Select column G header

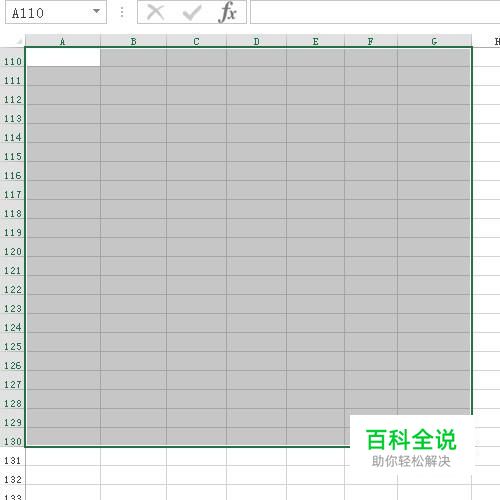click(x=434, y=41)
